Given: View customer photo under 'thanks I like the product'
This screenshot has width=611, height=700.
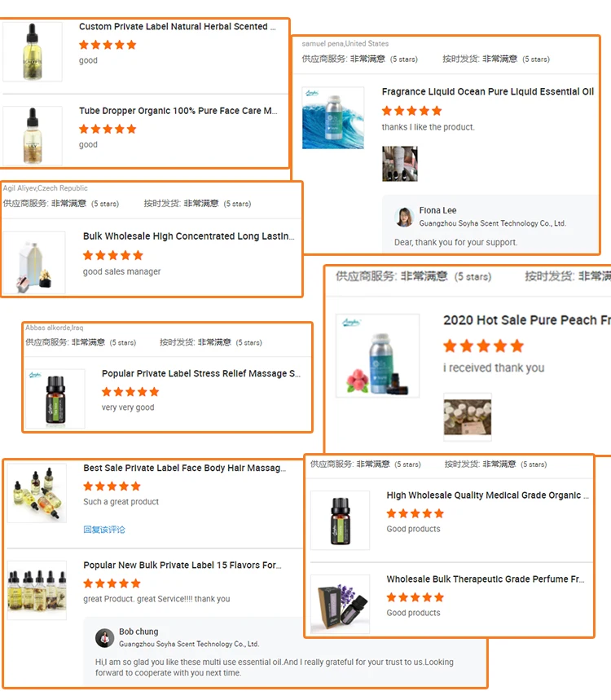Looking at the screenshot, I should (x=400, y=164).
